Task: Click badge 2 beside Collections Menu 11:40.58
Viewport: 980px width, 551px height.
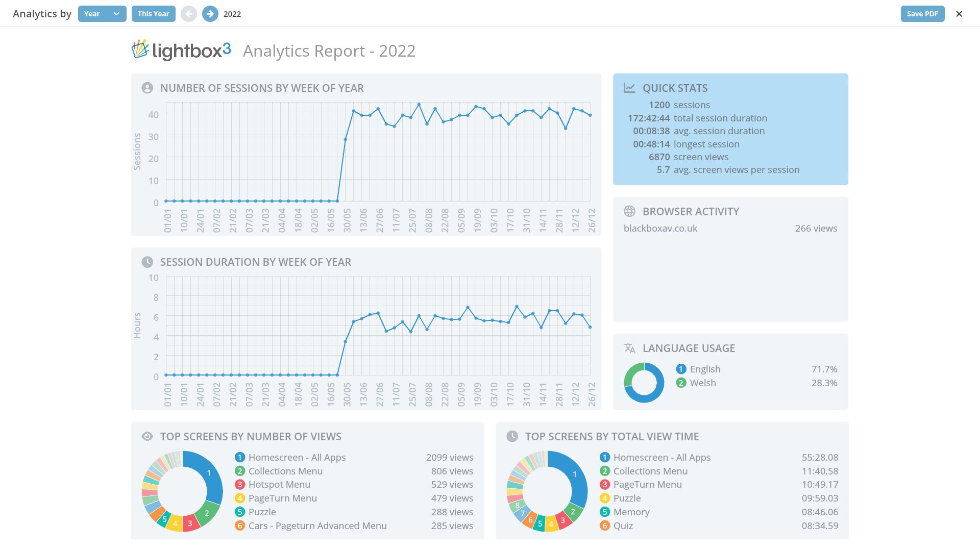Action: tap(605, 471)
